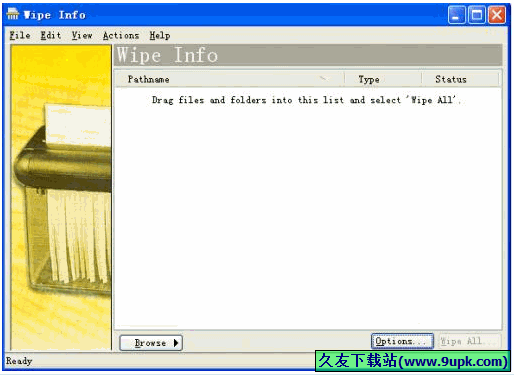Click the paper shredder image panel
This screenshot has height=375, width=514.
pos(61,198)
